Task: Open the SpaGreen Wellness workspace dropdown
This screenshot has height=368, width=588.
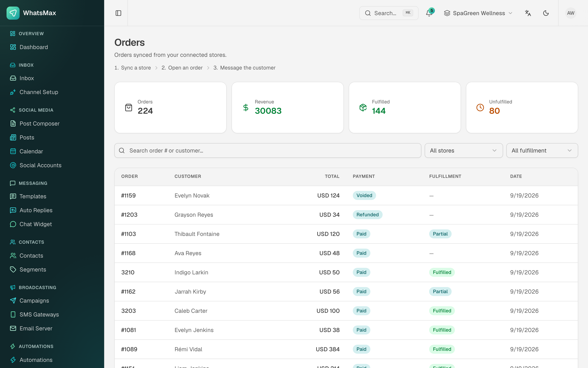Action: pyautogui.click(x=478, y=13)
